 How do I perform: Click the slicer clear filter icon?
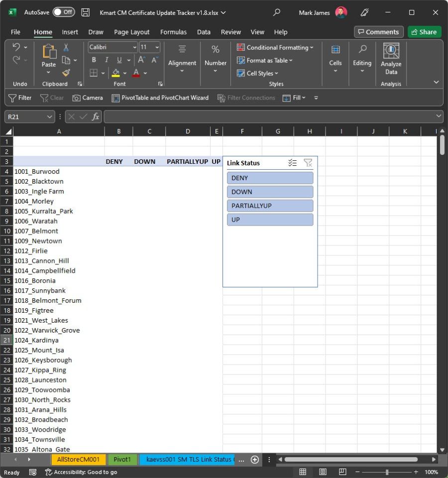pos(308,163)
